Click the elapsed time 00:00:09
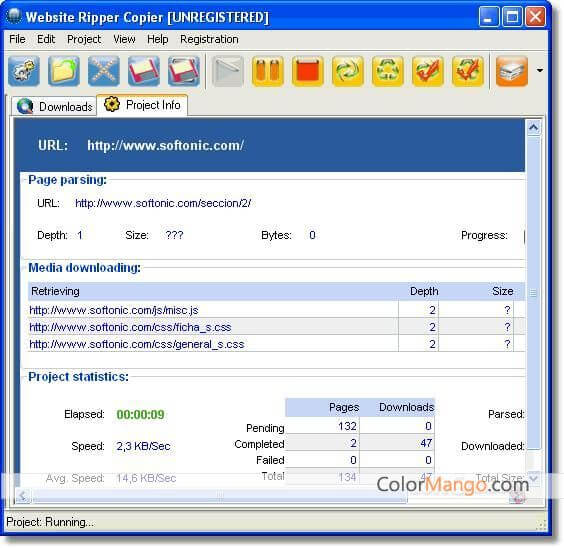564x548 pixels. pyautogui.click(x=140, y=414)
